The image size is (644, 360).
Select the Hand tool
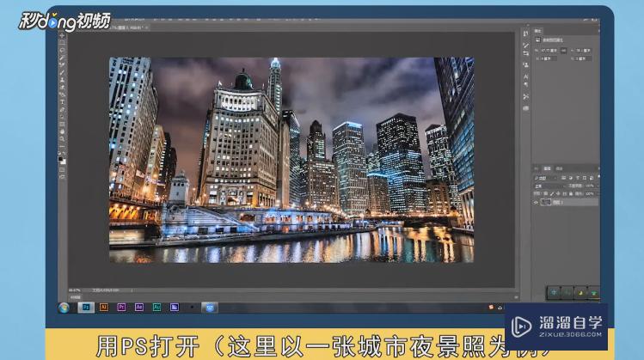[x=62, y=131]
